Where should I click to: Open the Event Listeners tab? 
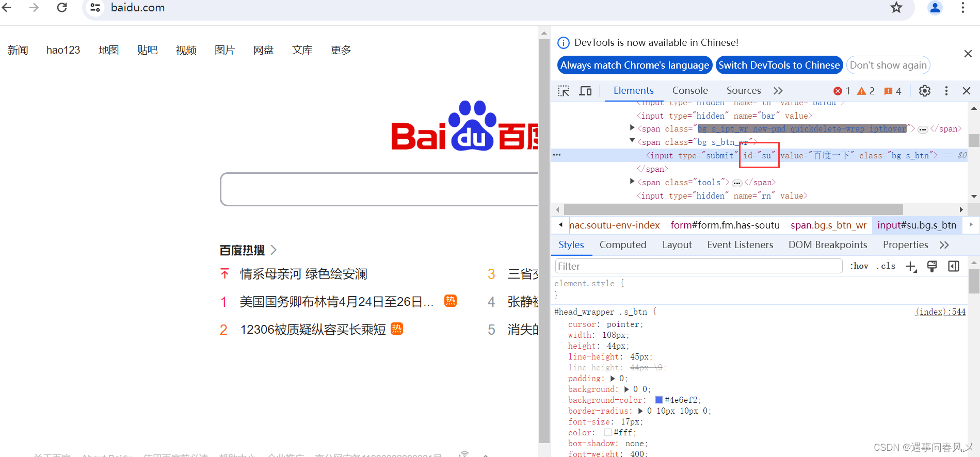740,245
